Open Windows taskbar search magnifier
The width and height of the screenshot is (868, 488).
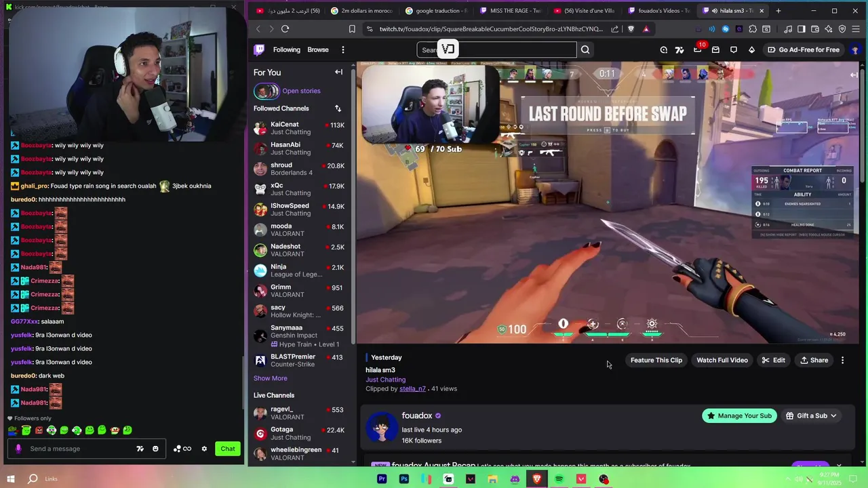click(33, 479)
